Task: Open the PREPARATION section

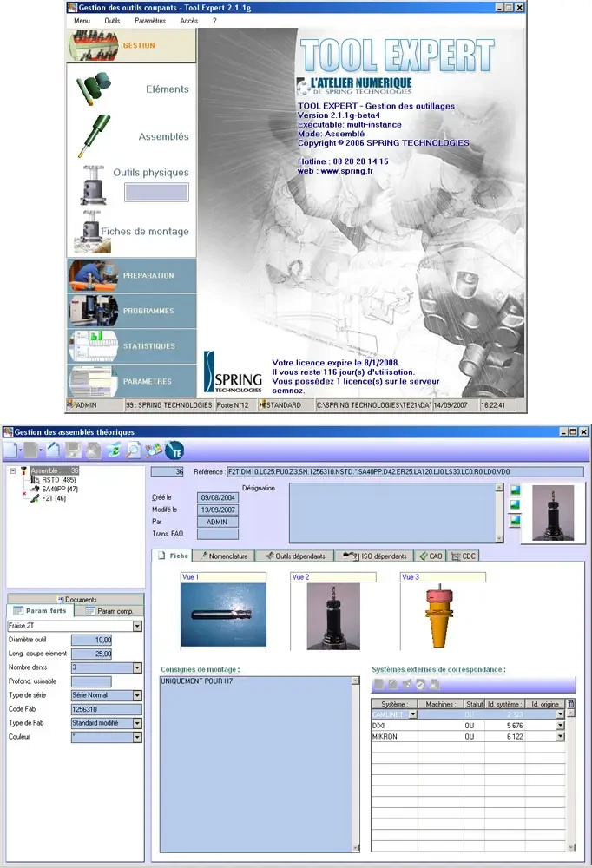Action: 132,276
